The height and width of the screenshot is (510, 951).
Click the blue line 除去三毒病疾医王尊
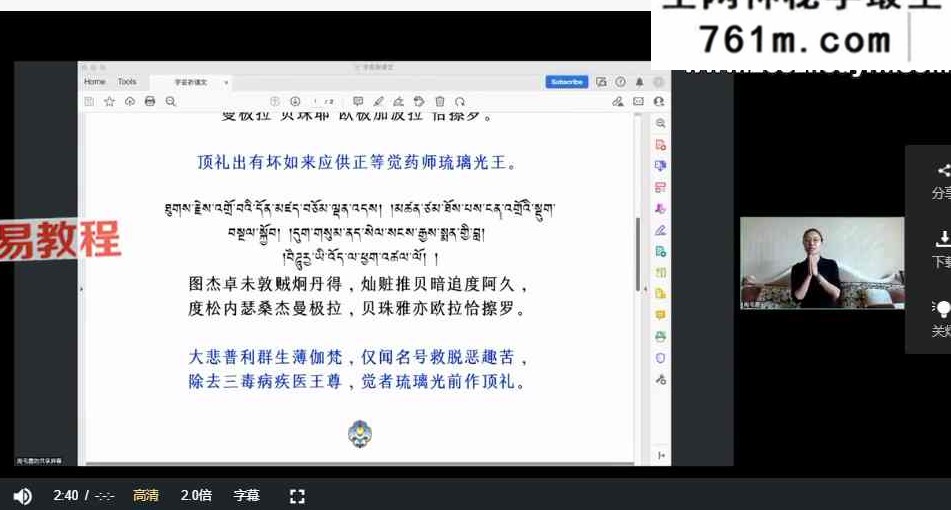click(266, 381)
